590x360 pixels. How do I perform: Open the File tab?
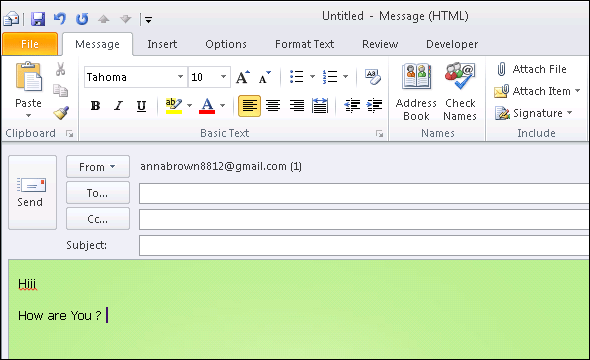pos(30,44)
